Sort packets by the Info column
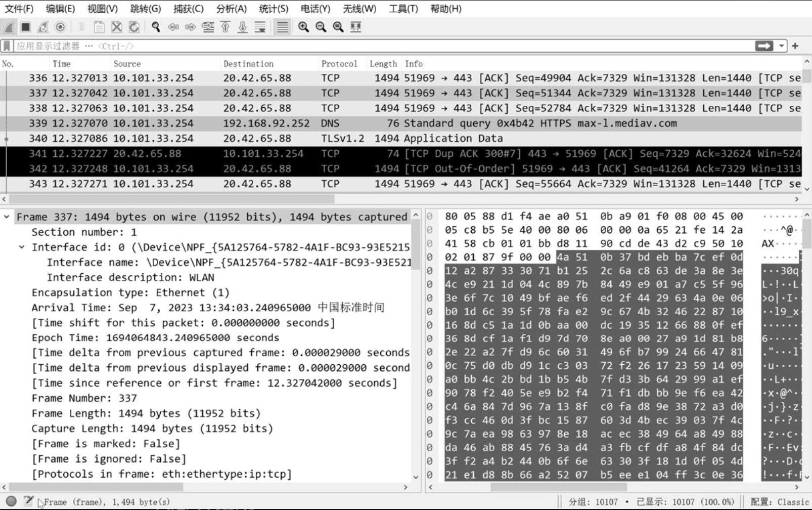This screenshot has width=812, height=510. coord(602,64)
